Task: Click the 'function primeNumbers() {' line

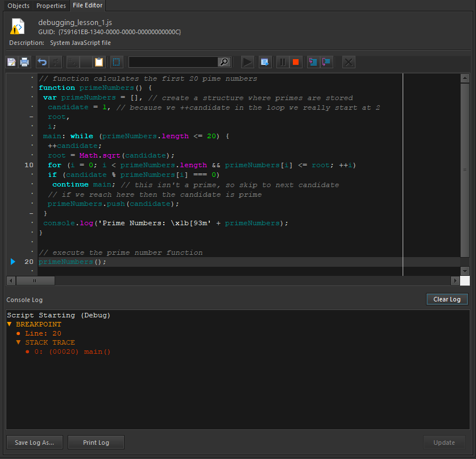Action: point(96,88)
